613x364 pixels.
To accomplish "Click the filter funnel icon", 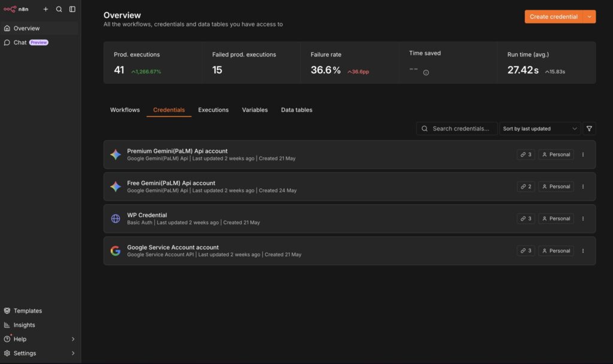I will pos(589,129).
